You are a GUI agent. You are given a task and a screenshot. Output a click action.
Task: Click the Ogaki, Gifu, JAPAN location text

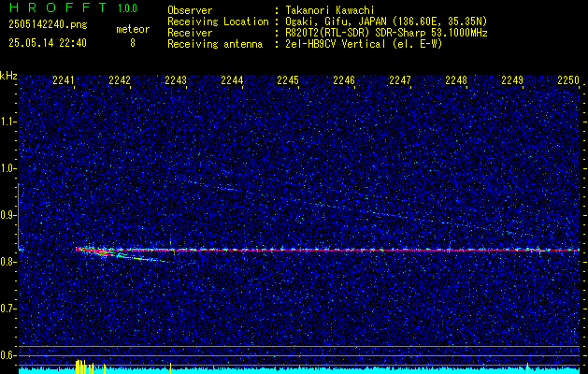pos(386,22)
